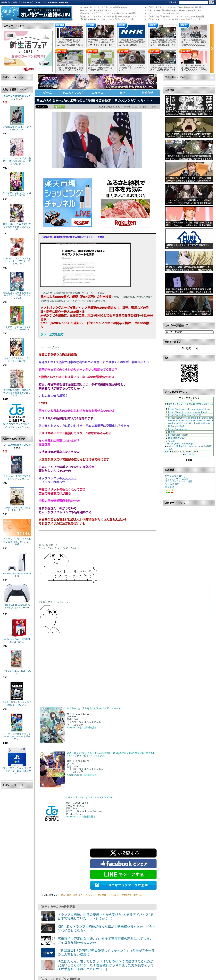216x980 pixels.
Task: Click the Edit link in access ranking
Action: [x=167, y=452]
